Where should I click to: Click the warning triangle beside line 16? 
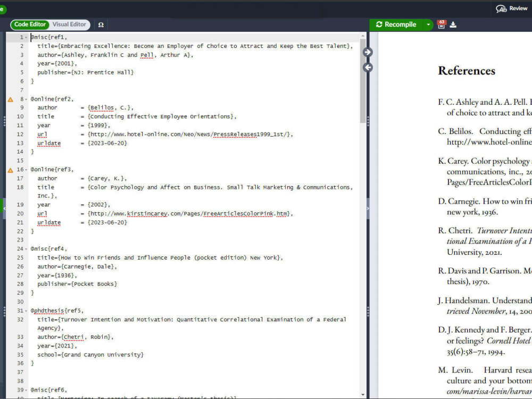(10, 169)
